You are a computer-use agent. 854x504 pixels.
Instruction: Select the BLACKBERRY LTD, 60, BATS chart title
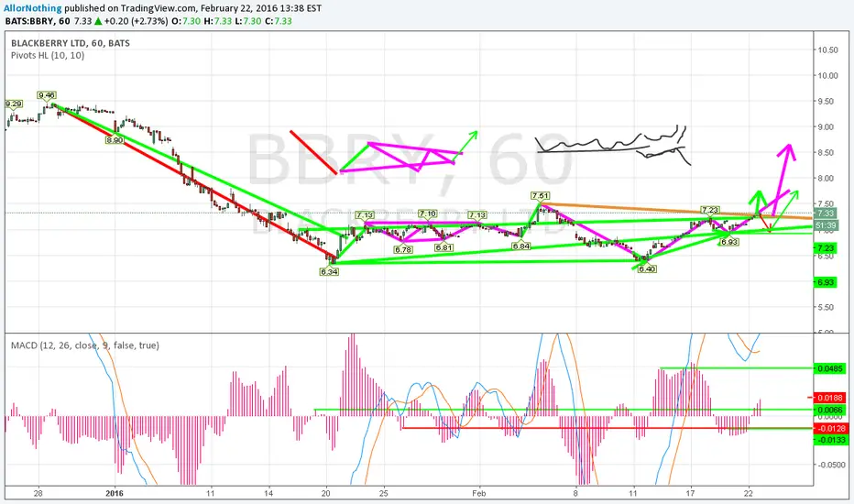pos(71,43)
